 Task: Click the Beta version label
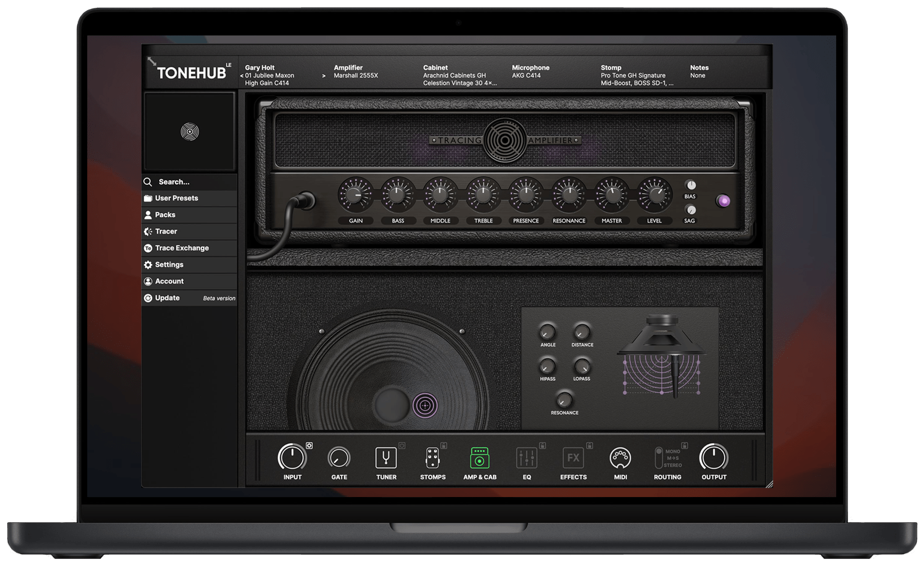[219, 299]
